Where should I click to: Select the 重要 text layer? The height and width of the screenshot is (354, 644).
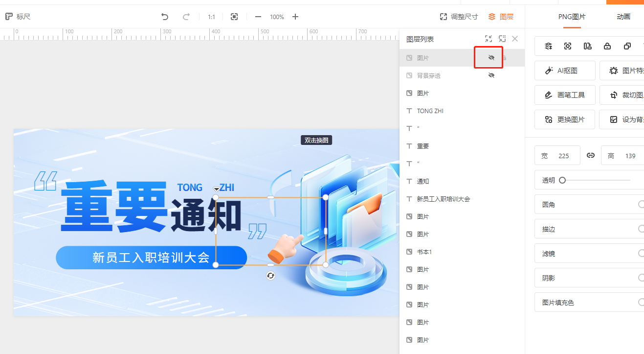[462, 146]
